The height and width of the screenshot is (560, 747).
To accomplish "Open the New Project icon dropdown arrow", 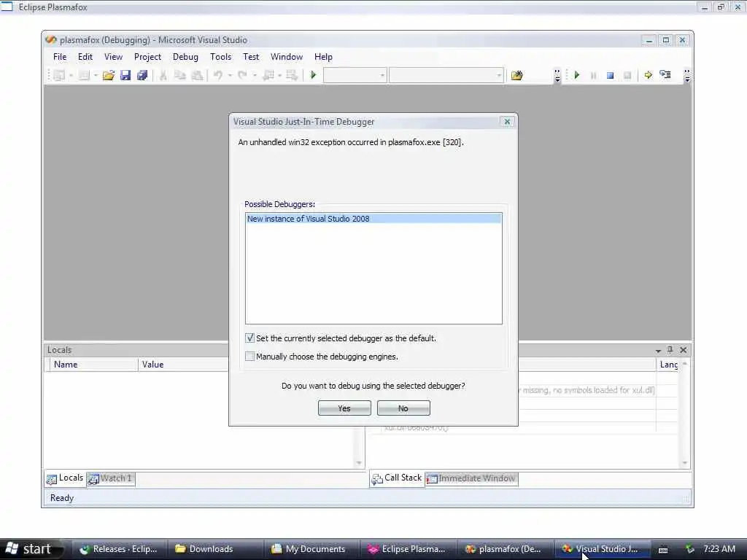I will (x=71, y=75).
